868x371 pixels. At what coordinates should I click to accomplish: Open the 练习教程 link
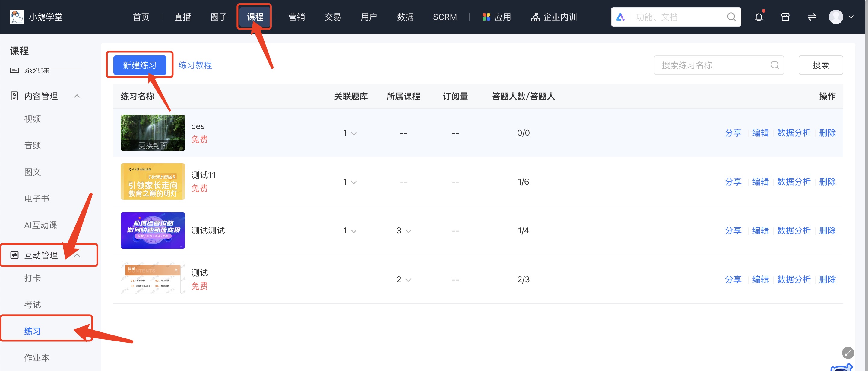(195, 65)
